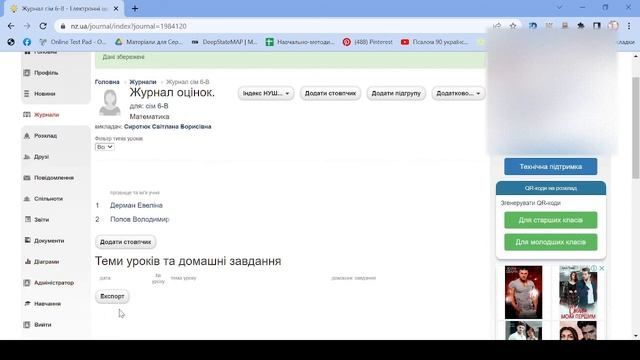Click the Моїм першим book ad thumbnail
This screenshot has height=360, width=640.
(x=578, y=292)
